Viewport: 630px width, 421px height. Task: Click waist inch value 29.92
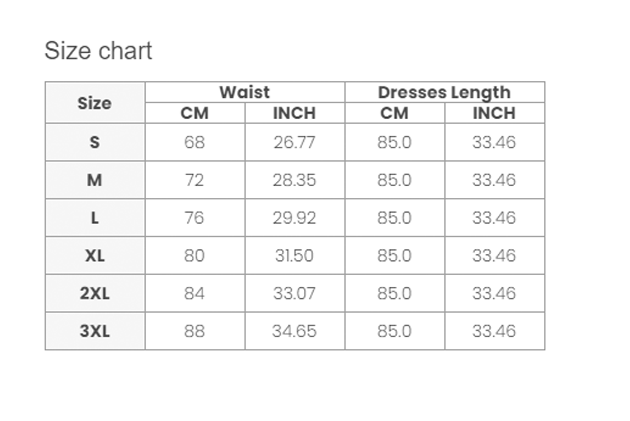click(295, 218)
